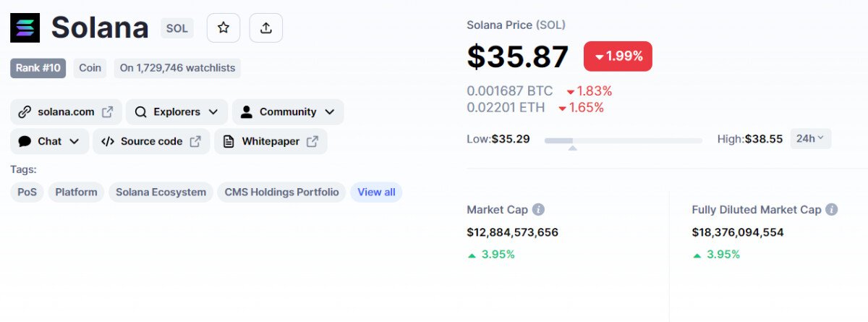Viewport: 868px width, 322px height.
Task: Add Solana to watchlist with star icon
Action: point(224,27)
